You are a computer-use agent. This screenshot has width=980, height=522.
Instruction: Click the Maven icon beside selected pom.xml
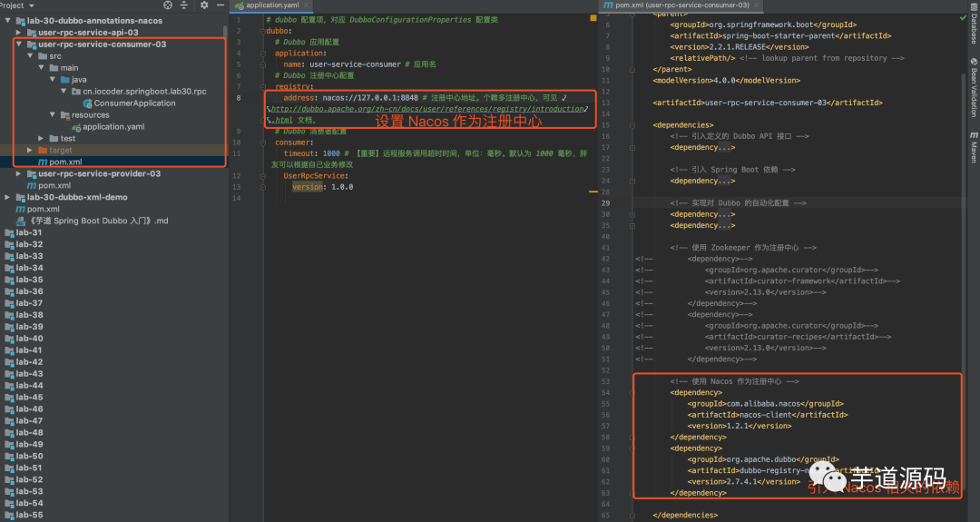pos(43,162)
